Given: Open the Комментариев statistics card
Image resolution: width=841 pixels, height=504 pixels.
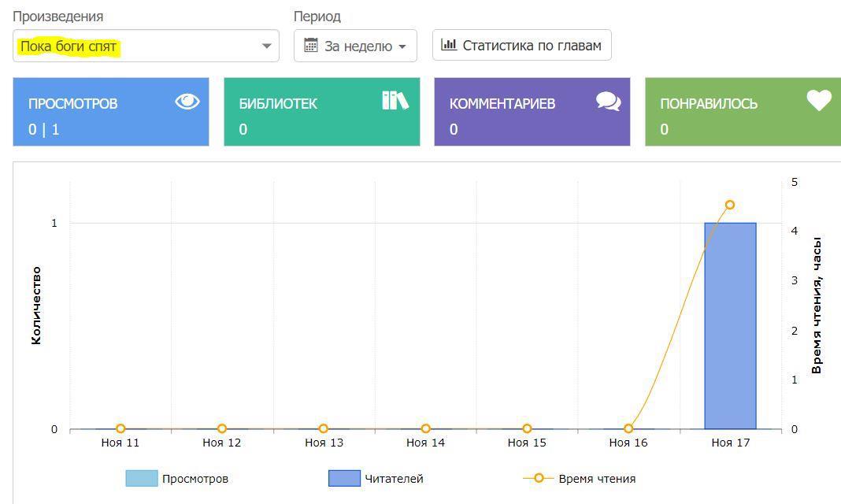Looking at the screenshot, I should pyautogui.click(x=532, y=112).
